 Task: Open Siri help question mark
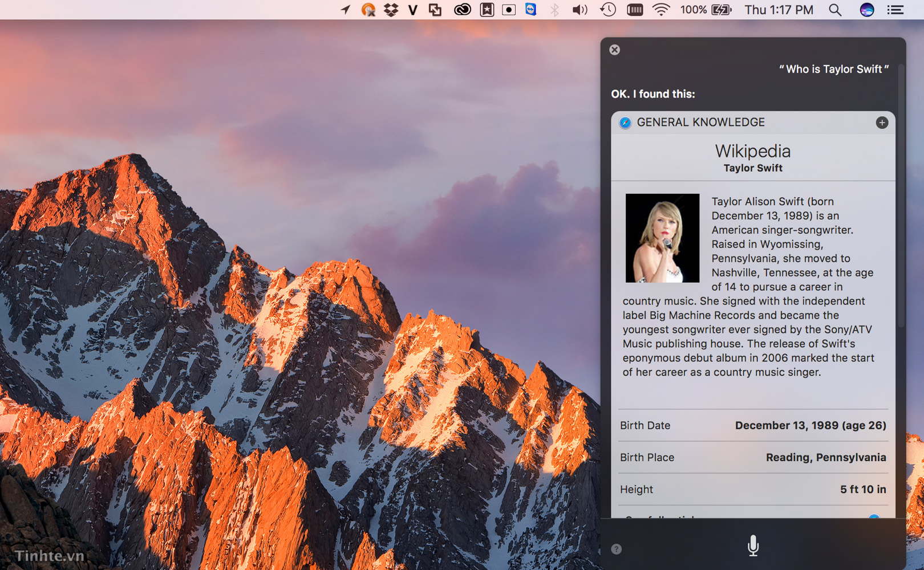(616, 549)
